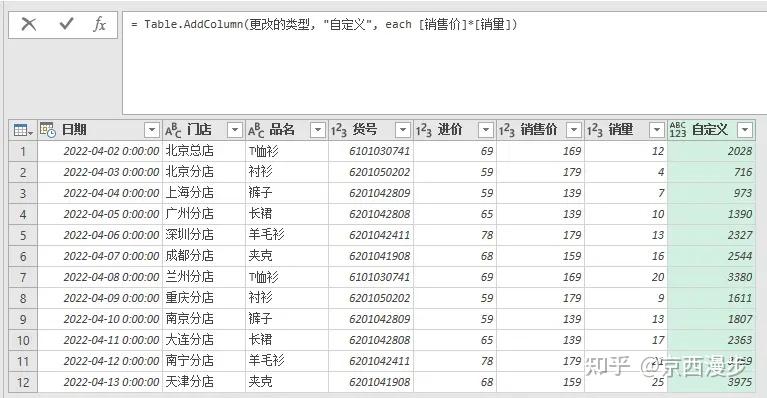767x398 pixels.
Task: Click inside the formula bar text
Action: 324,24
